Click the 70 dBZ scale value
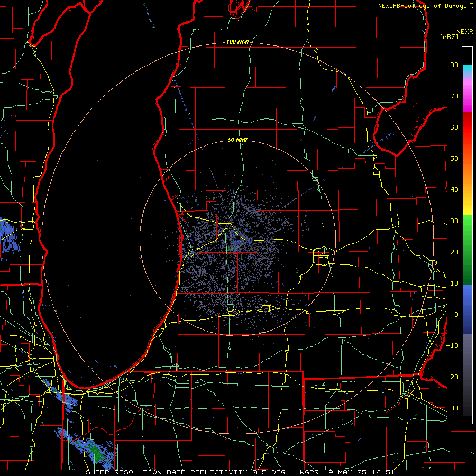476x476 pixels. (x=454, y=96)
